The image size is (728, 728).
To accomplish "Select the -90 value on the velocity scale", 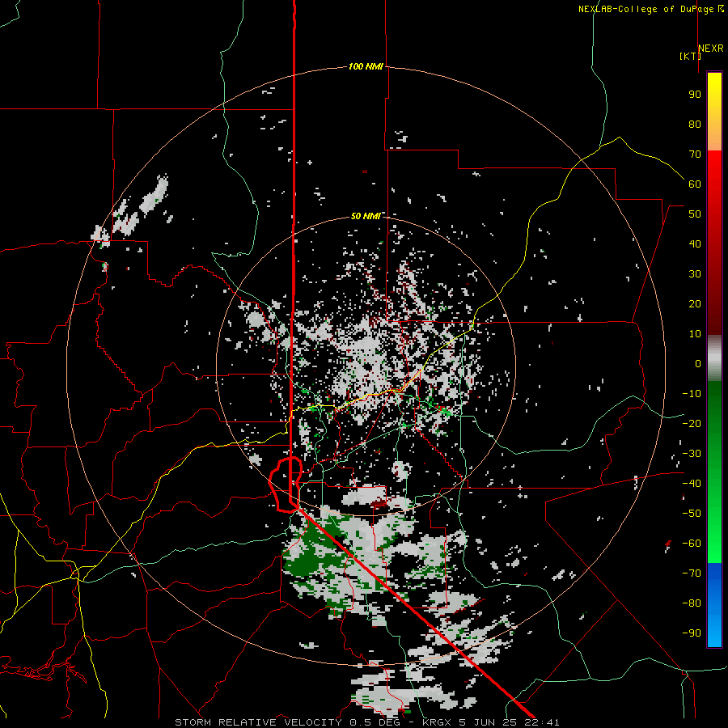I will point(692,633).
